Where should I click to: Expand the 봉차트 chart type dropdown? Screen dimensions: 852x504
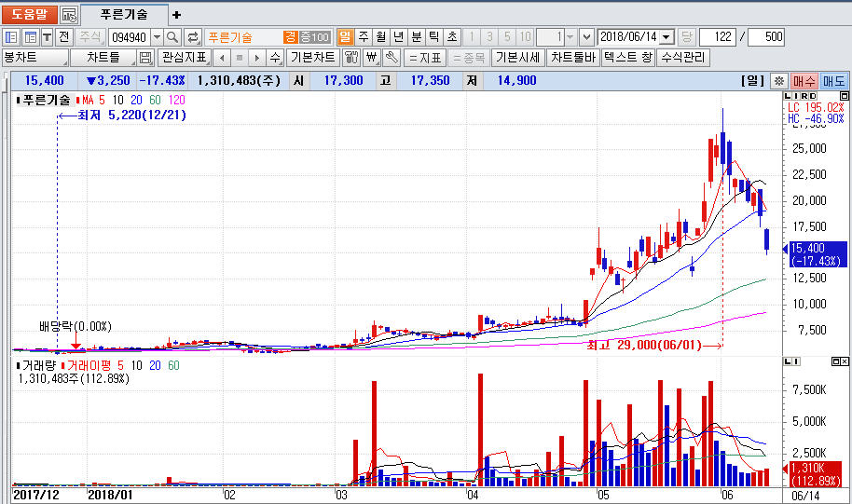(x=64, y=58)
